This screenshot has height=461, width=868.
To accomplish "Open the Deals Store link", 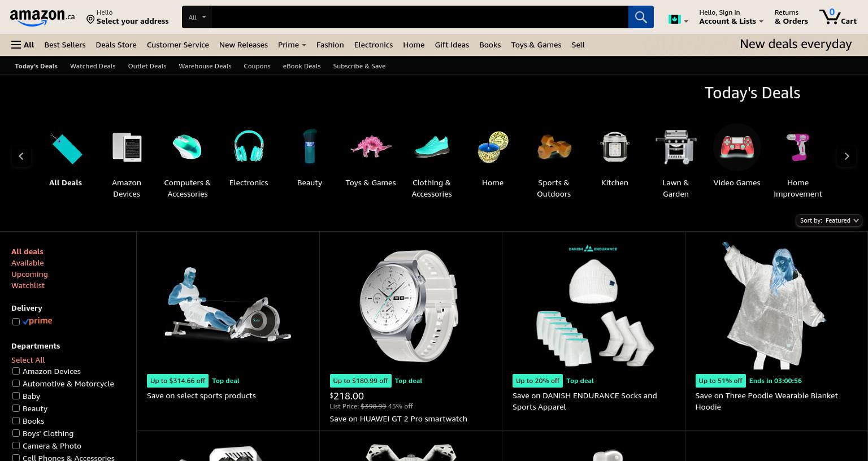I will tap(116, 45).
